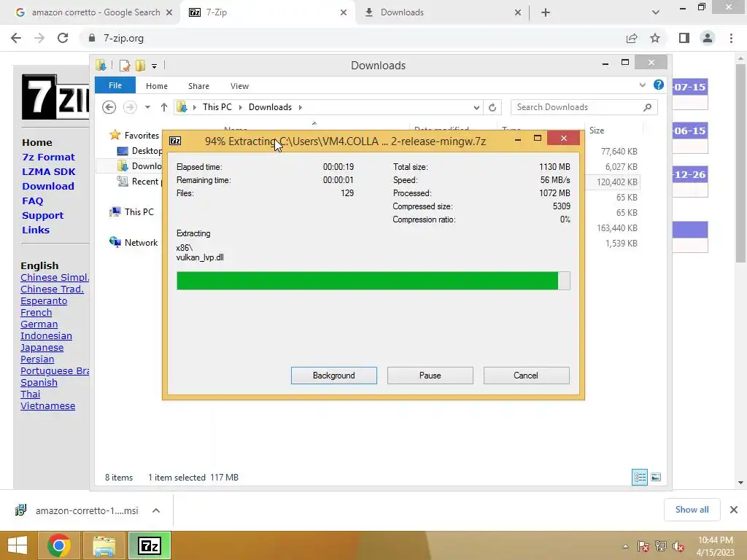The height and width of the screenshot is (560, 747).
Task: Open the File tab in Downloads window
Action: (115, 86)
